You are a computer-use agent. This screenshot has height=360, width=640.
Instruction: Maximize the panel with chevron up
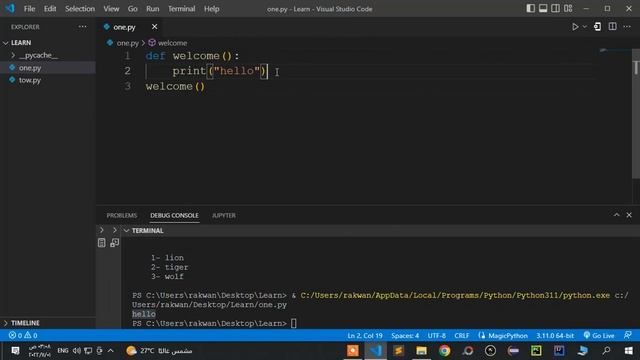(x=616, y=215)
